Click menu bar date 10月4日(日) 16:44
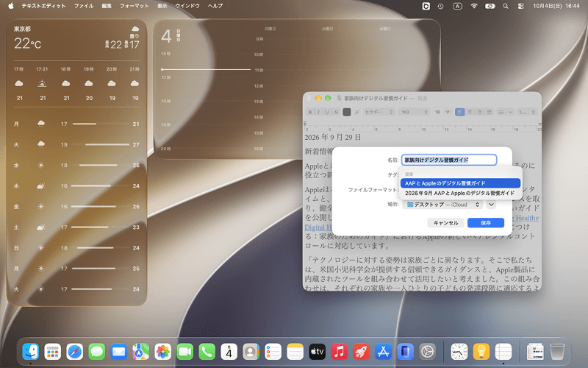The image size is (588, 368). [556, 6]
